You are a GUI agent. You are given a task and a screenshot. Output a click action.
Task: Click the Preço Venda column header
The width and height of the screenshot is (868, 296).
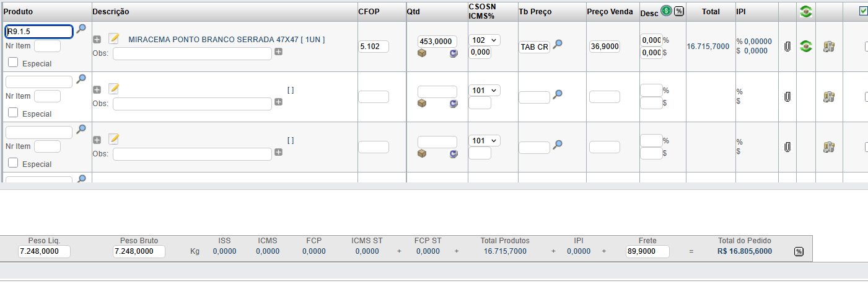(x=610, y=12)
